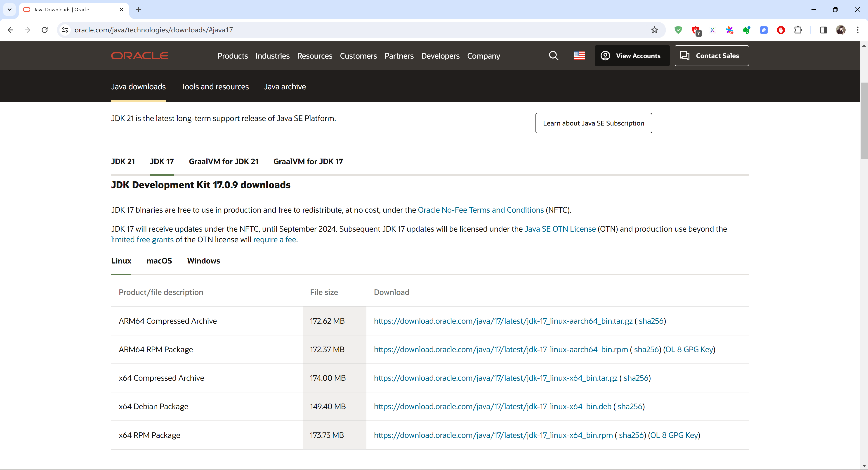Image resolution: width=868 pixels, height=470 pixels.
Task: Click the x64 Debian Package description
Action: coord(153,406)
